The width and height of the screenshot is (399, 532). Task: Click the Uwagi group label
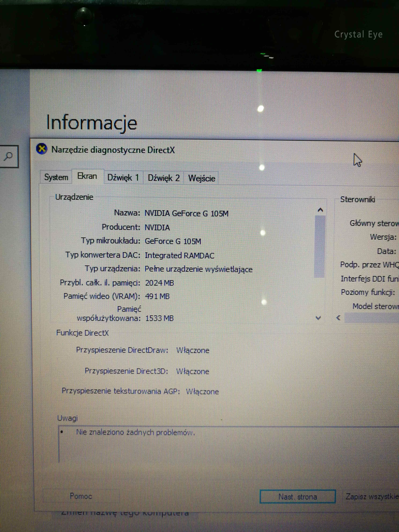67,418
